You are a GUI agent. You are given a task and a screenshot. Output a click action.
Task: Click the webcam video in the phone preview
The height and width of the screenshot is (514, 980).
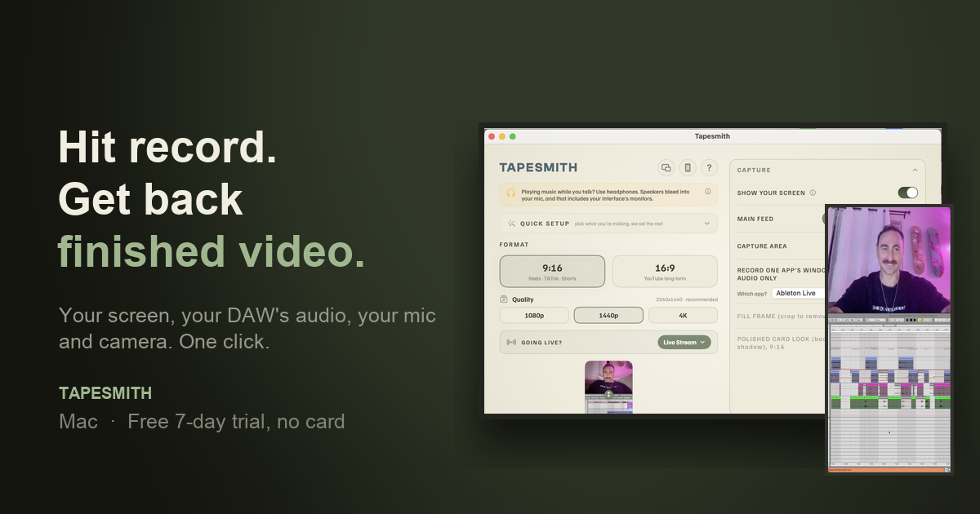point(889,260)
